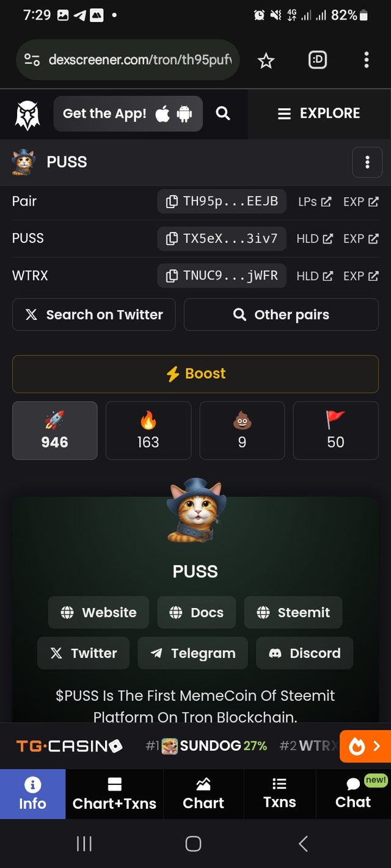The width and height of the screenshot is (391, 868).
Task: Open browser tab switcher icon
Action: tap(318, 60)
